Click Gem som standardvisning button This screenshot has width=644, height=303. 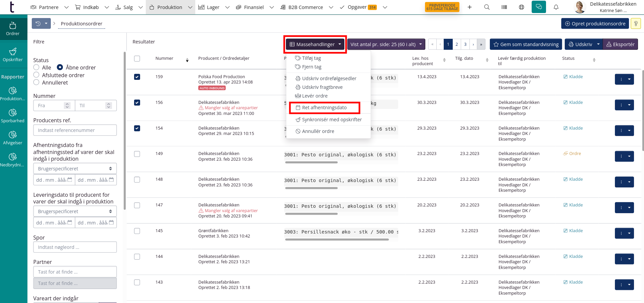coord(526,44)
